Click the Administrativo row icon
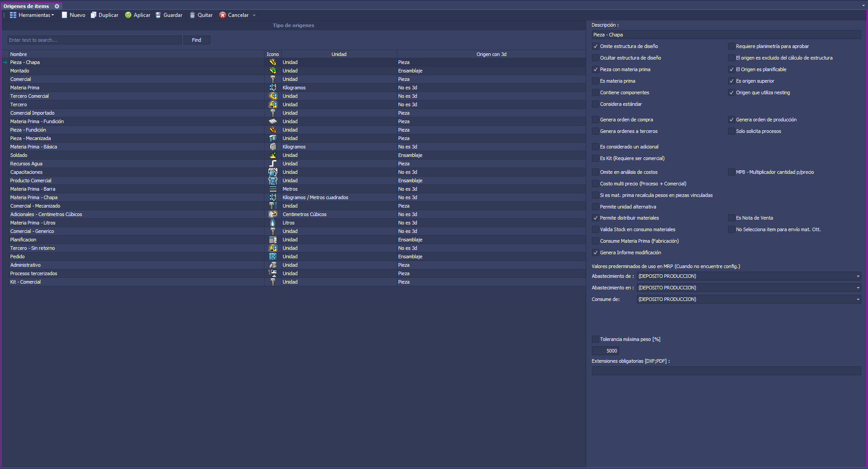Viewport: 868px width, 469px height. click(273, 265)
